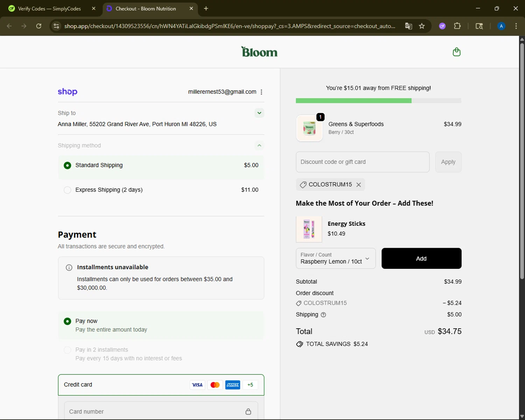Open the Flavor / Count dropdown
This screenshot has height=420, width=525.
click(x=335, y=258)
